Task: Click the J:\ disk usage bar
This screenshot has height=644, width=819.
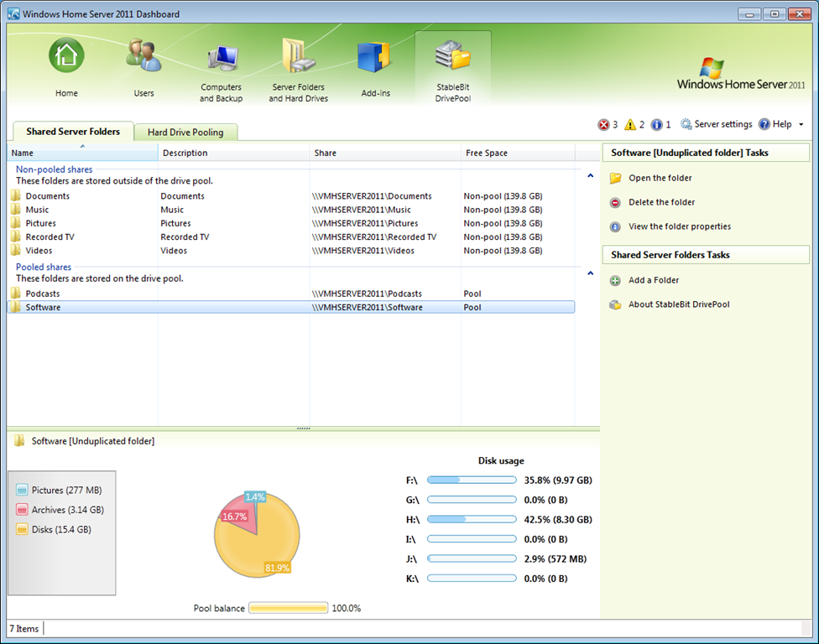Action: 472,559
